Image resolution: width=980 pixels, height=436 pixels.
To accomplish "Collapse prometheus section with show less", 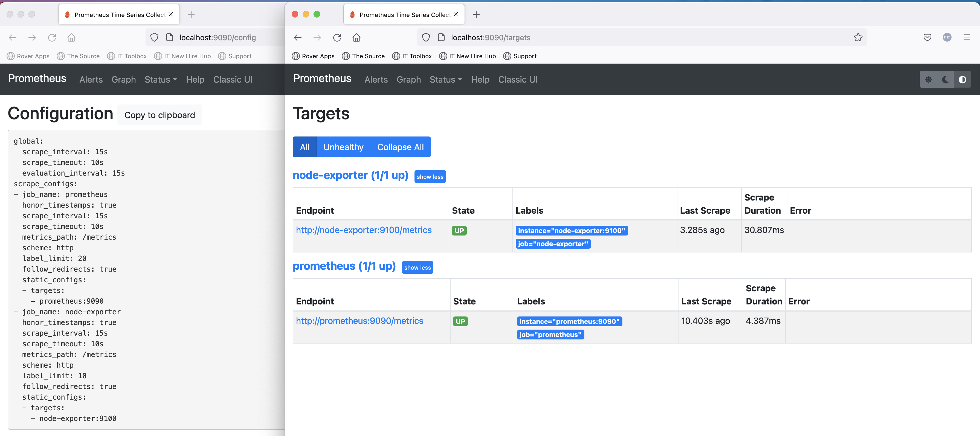I will [417, 268].
